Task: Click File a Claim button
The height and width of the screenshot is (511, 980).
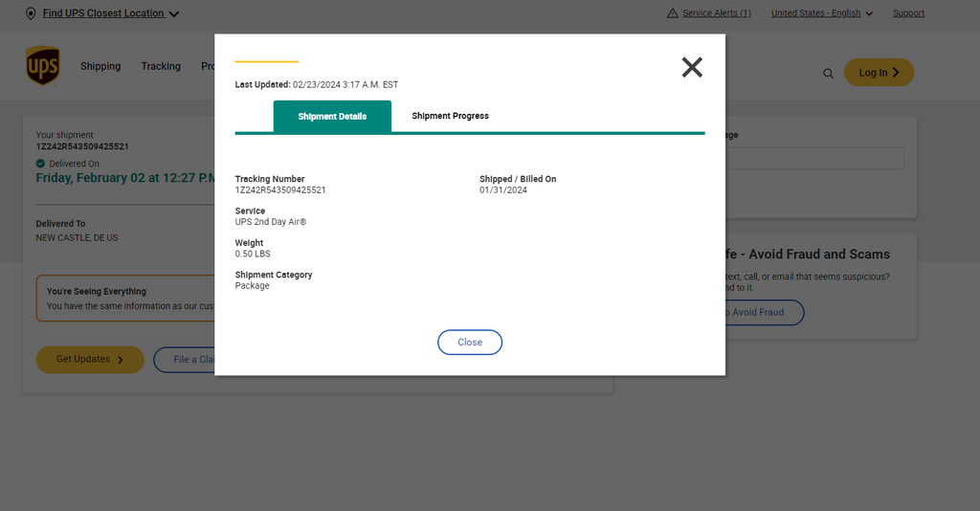Action: [185, 360]
